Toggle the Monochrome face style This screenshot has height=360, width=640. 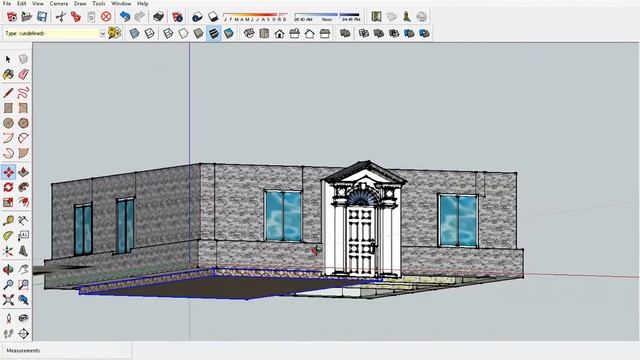point(229,33)
